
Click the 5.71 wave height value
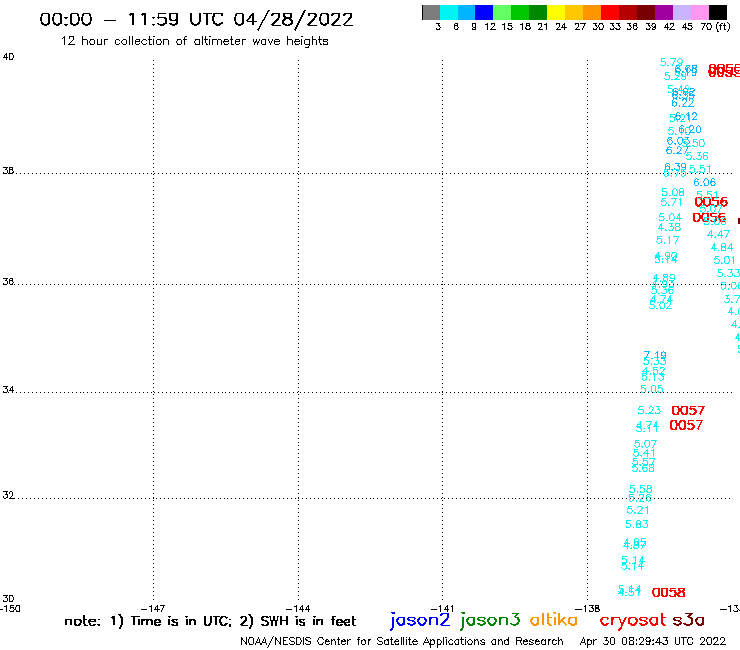click(672, 203)
